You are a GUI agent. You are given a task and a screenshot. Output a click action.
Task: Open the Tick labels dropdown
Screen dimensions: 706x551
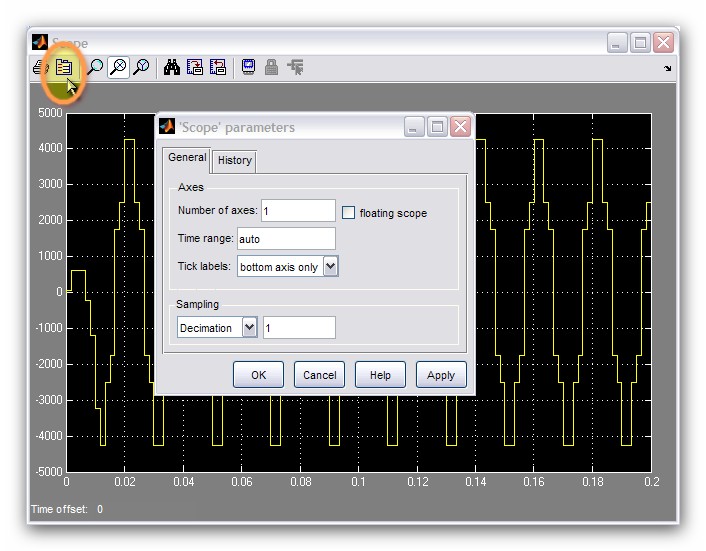(331, 267)
